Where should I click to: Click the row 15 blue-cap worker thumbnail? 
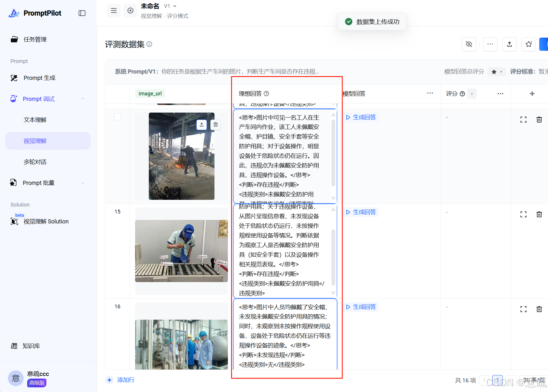coord(181,251)
